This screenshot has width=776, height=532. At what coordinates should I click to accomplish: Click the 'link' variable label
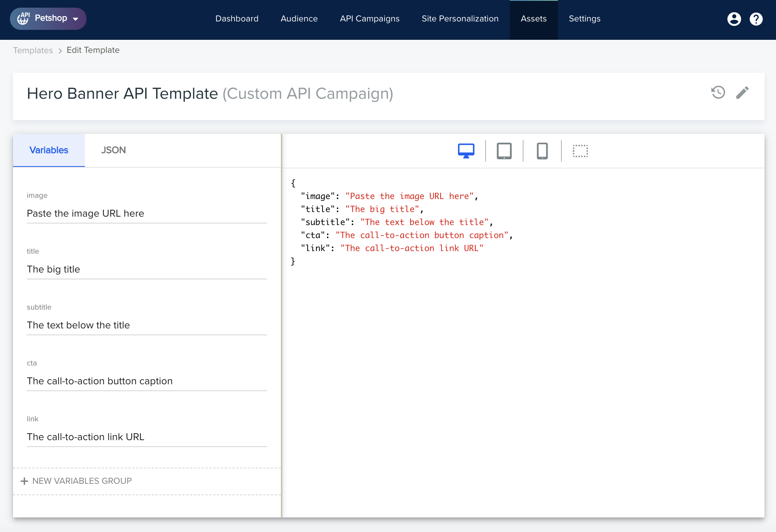pyautogui.click(x=33, y=419)
